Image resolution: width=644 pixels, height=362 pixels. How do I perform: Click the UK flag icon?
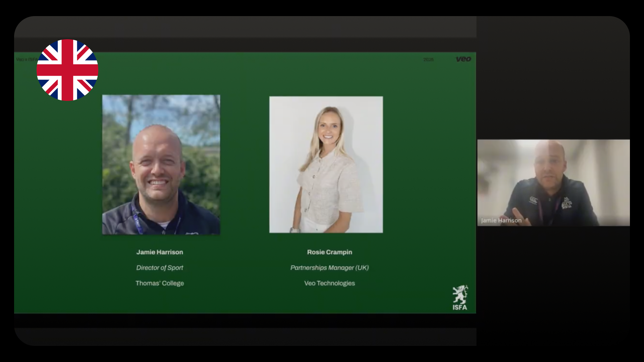click(67, 70)
